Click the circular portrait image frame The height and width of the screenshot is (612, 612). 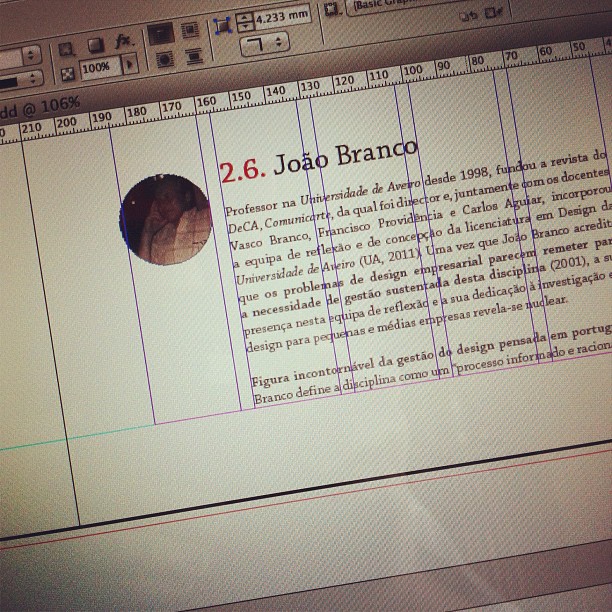[x=165, y=219]
